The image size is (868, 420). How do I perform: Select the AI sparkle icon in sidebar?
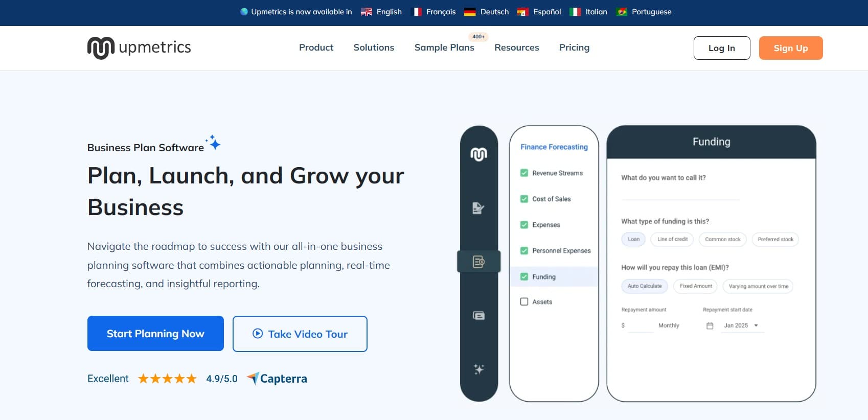[479, 369]
